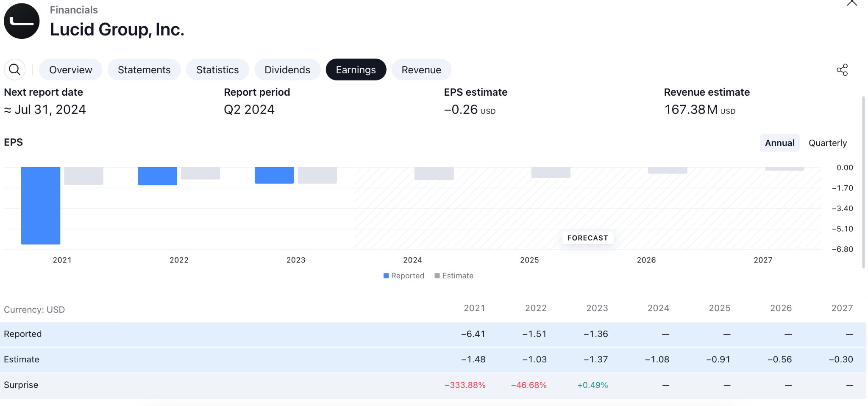
Task: Click the −1.51 reported value
Action: click(x=534, y=334)
